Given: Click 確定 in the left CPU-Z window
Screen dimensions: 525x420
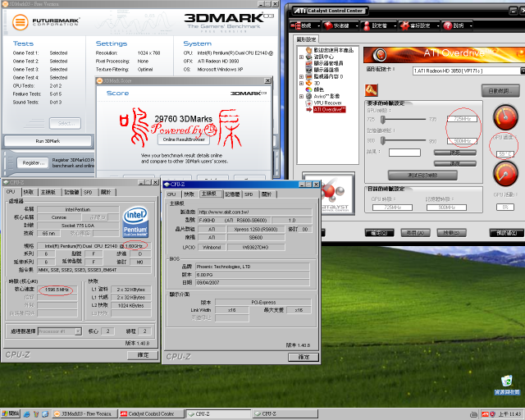Looking at the screenshot, I should [x=143, y=355].
